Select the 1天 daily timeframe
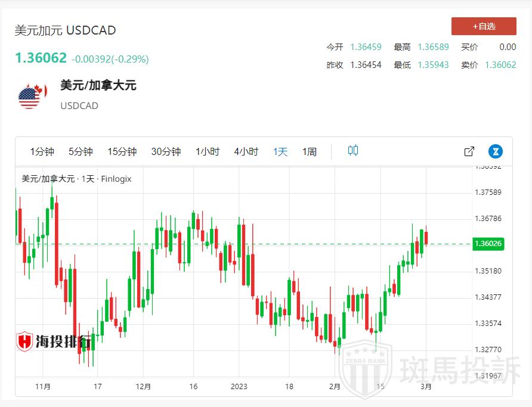Image resolution: width=532 pixels, height=407 pixels. pos(280,152)
